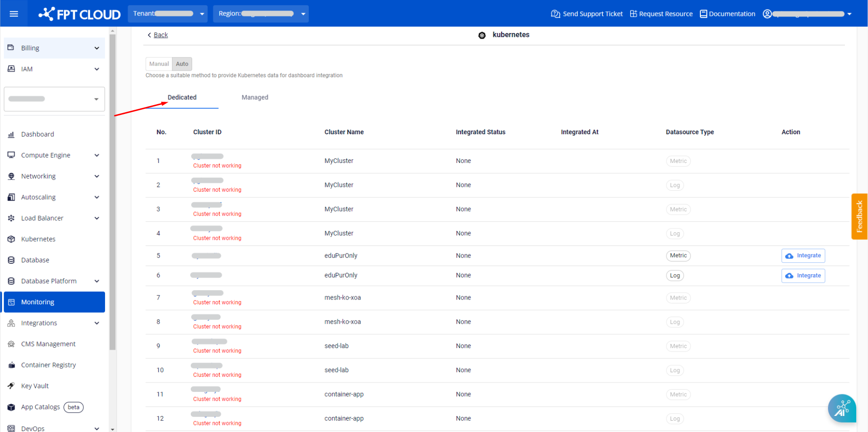Viewport: 868px width, 432px height.
Task: Click the Dashboard chart icon
Action: 11,134
